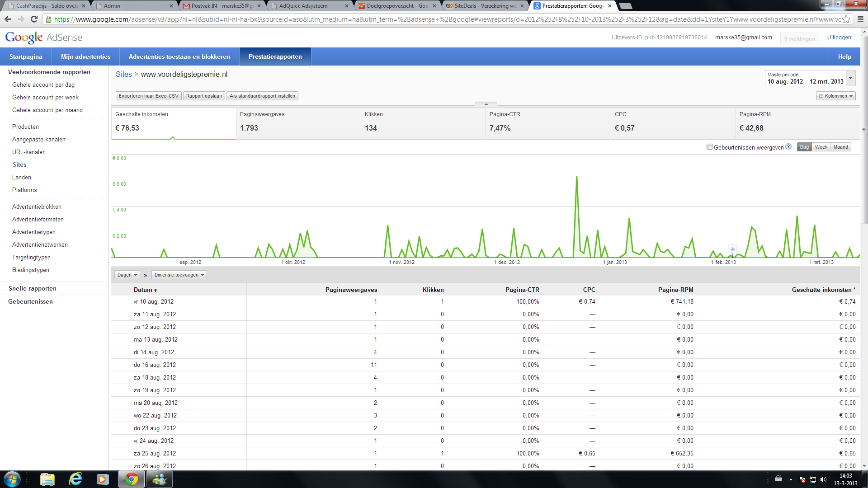Show hidden tray icons arrow
Screen dimensions: 868x488
791,479
